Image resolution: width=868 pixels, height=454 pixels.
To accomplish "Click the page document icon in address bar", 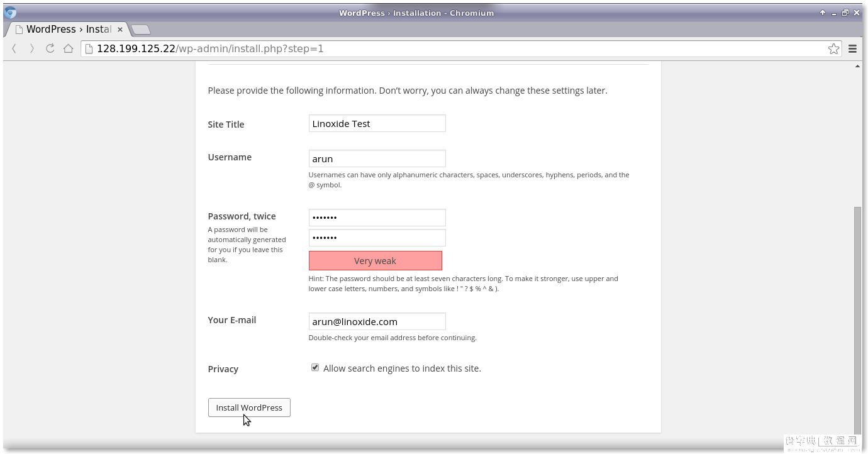I will [x=89, y=48].
